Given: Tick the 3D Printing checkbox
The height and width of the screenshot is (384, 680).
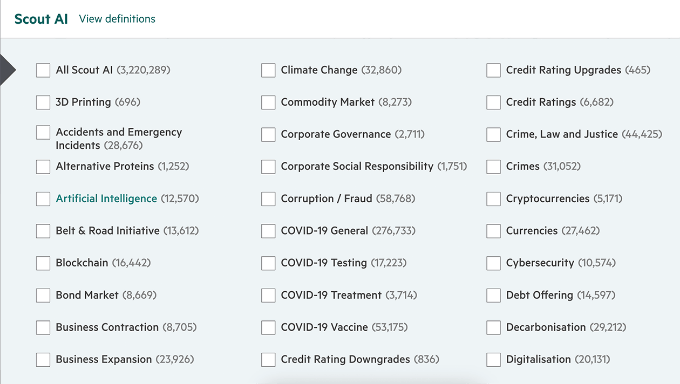Looking at the screenshot, I should (43, 102).
